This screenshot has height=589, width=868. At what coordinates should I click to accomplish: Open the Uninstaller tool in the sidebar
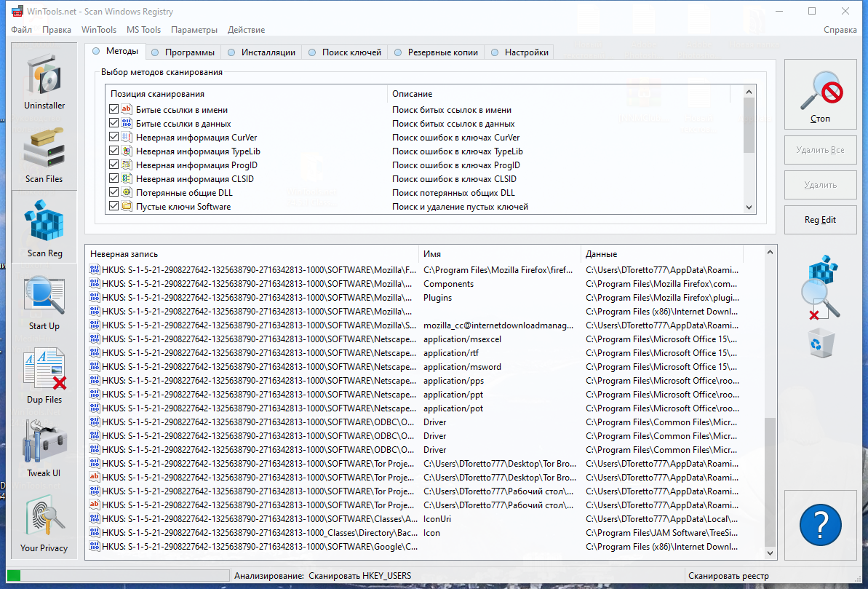coord(44,82)
